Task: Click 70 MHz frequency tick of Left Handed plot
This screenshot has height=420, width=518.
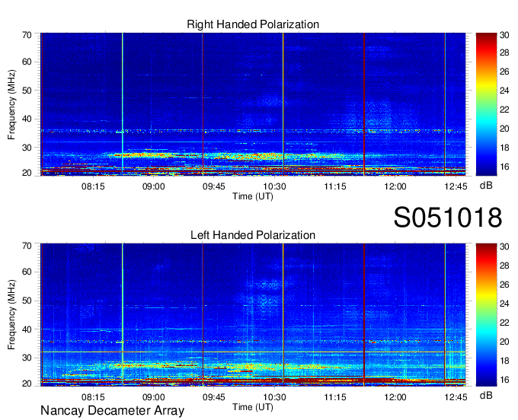Action: click(x=27, y=246)
